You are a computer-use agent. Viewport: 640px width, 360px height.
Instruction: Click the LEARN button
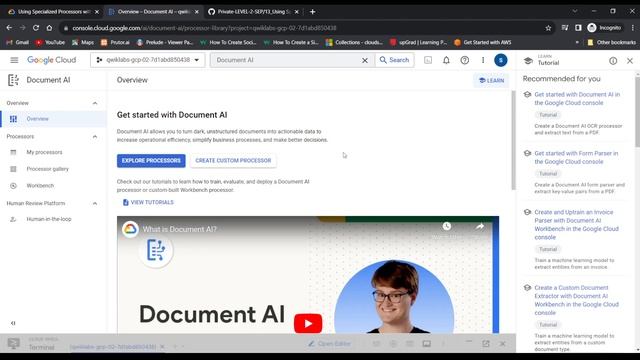(491, 80)
